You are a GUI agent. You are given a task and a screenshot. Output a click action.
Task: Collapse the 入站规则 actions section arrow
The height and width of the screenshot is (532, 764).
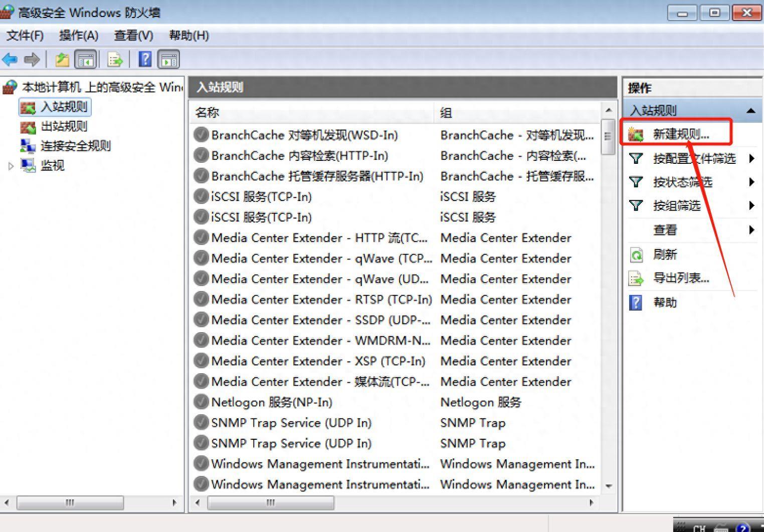tap(750, 111)
